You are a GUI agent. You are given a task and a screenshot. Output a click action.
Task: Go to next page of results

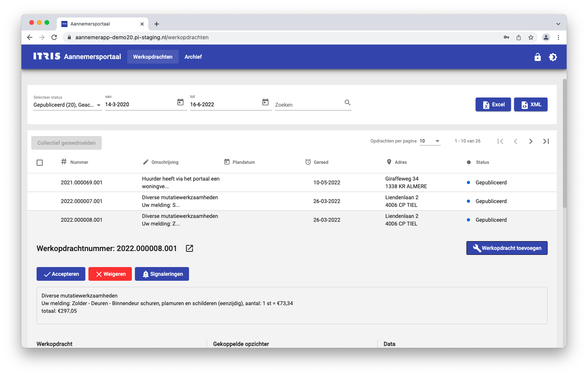(531, 141)
